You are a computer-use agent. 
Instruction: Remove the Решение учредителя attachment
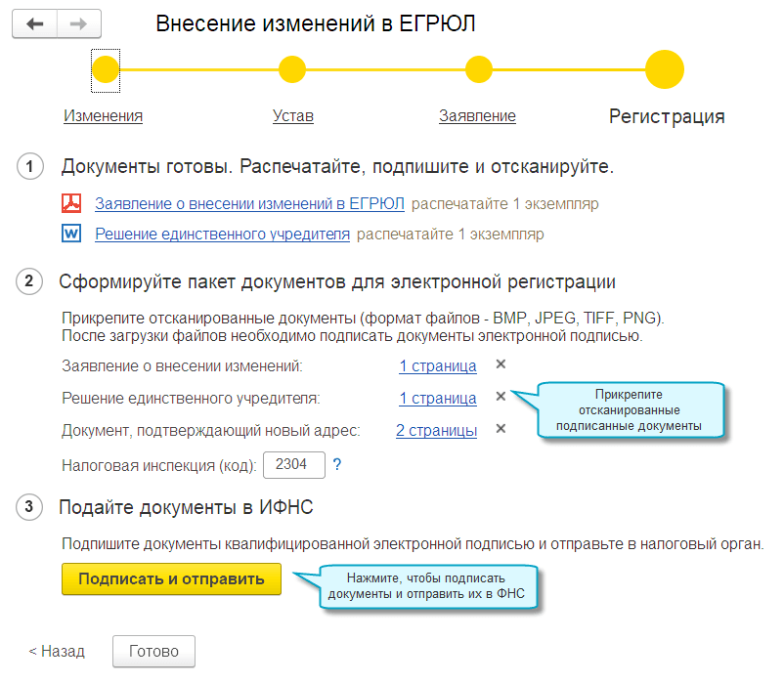coord(500,399)
